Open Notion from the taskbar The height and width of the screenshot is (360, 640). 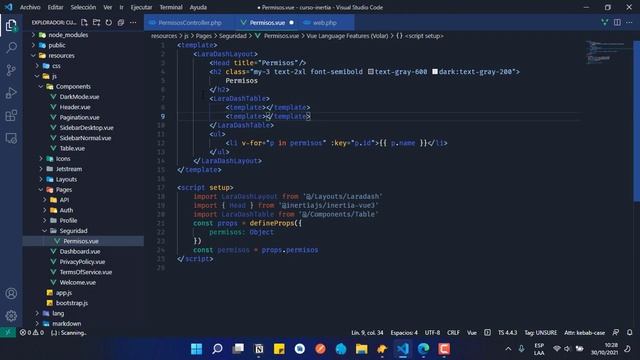[x=259, y=349]
